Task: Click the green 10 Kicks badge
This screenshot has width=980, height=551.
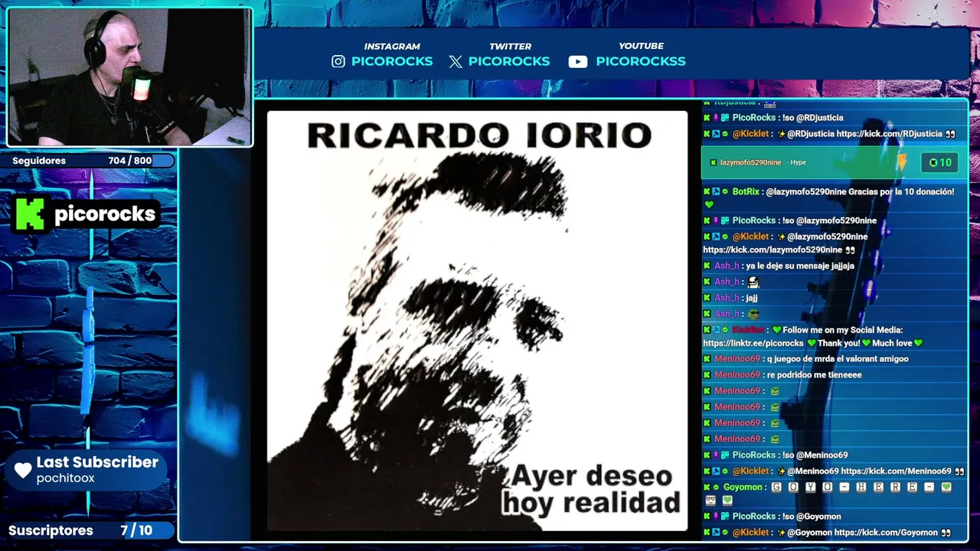Action: [x=940, y=162]
